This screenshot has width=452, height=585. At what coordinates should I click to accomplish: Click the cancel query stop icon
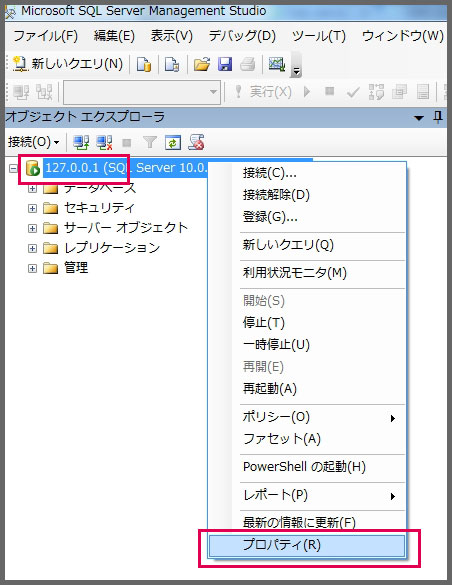[x=329, y=91]
